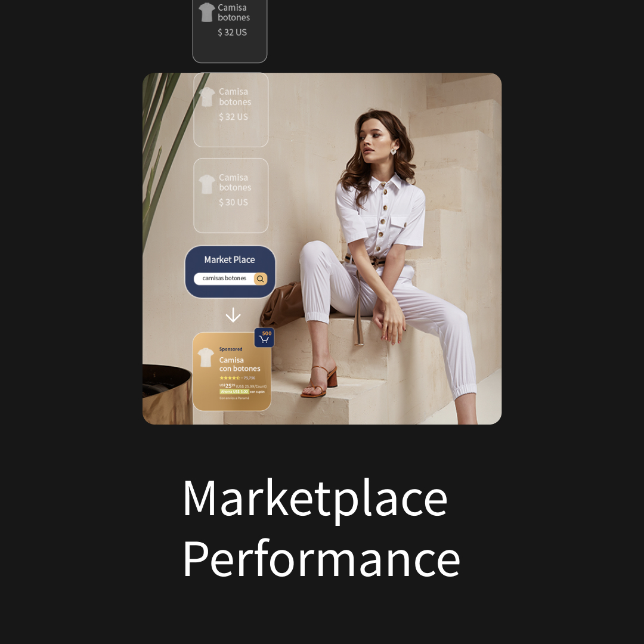
Task: Select the 'Camisa botones $ 30 US' card
Action: [231, 196]
